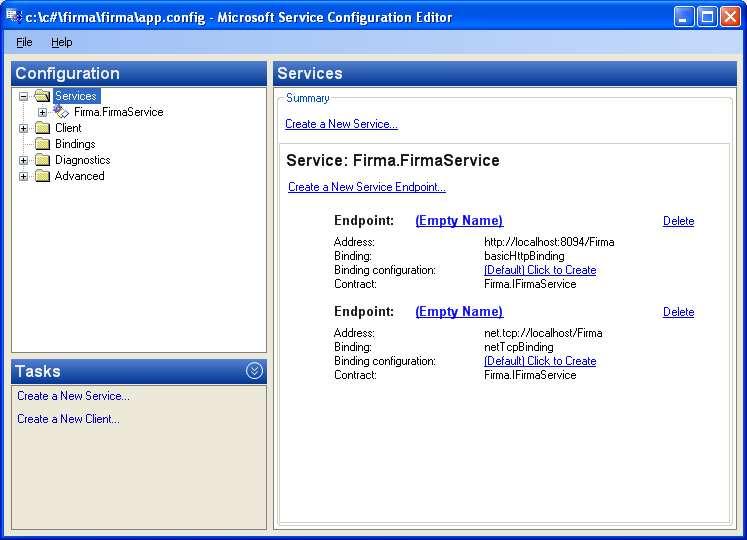Minimize the Service Configuration Editor window
This screenshot has height=540, width=747.
pyautogui.click(x=684, y=17)
